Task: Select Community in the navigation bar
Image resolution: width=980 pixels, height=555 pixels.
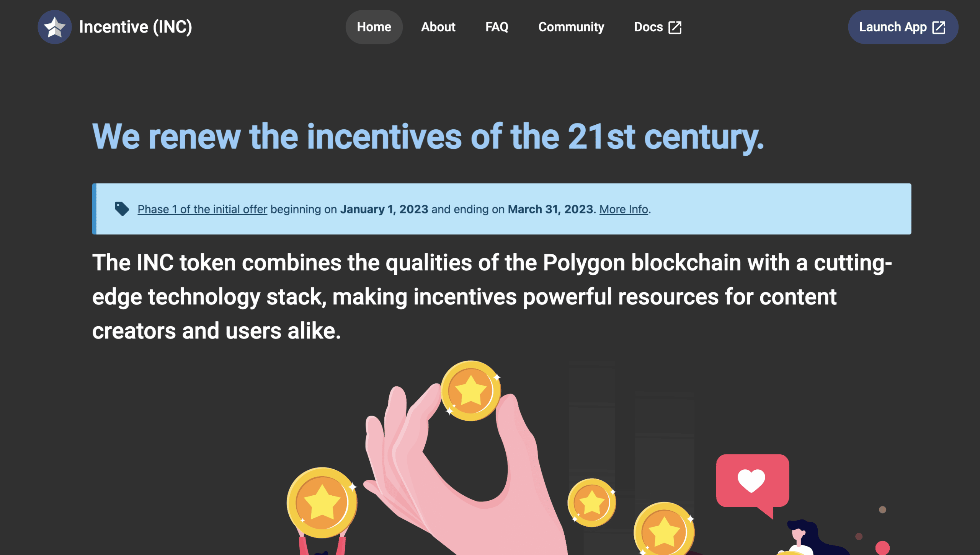Action: [x=571, y=27]
